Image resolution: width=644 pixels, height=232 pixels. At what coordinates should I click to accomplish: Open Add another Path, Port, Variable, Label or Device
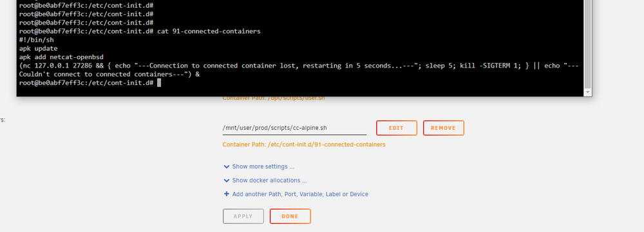pyautogui.click(x=296, y=194)
